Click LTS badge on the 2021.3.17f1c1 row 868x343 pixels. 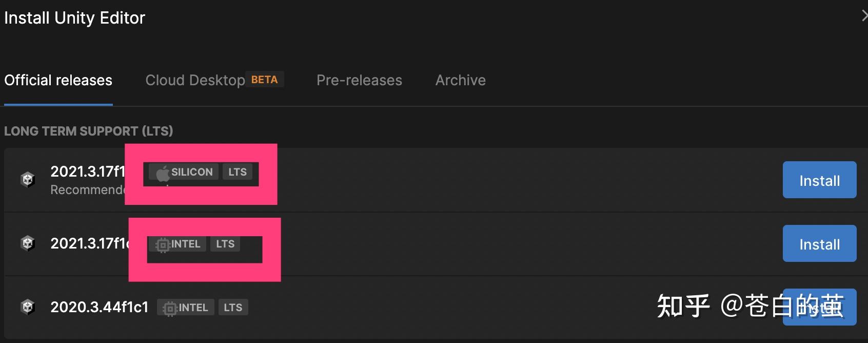click(x=225, y=244)
